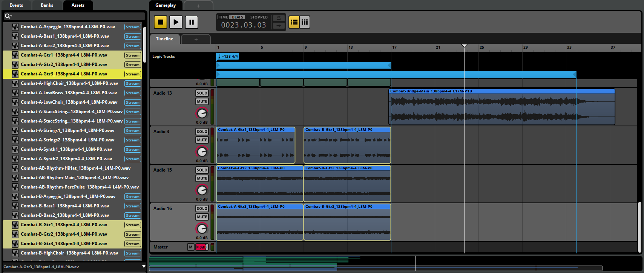Switch to the mixer column view icon
Screen dimensions: 644x273
[305, 22]
